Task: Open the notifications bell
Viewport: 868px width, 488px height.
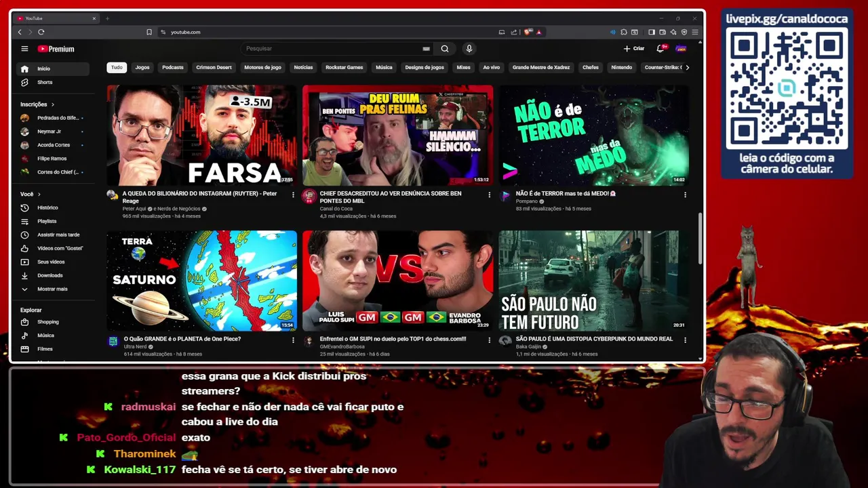Action: click(x=660, y=49)
